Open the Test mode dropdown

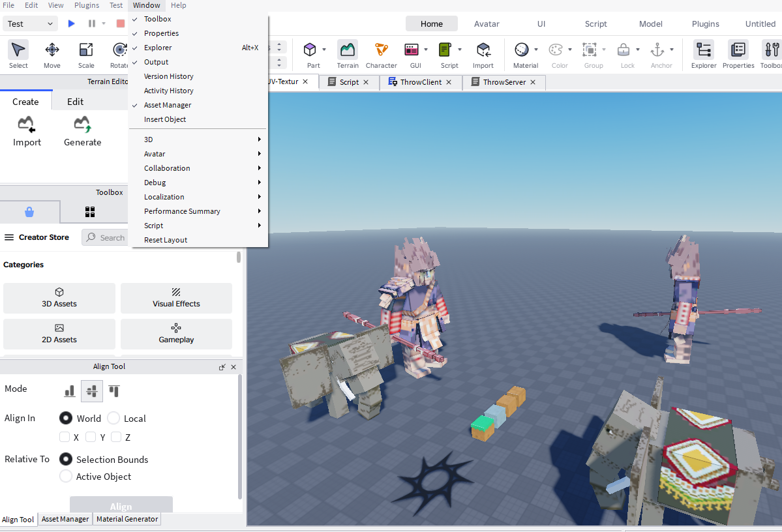(30, 23)
